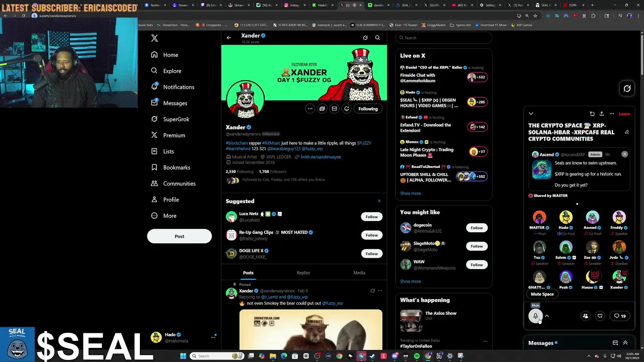Follow DOGE LIFE X
The height and width of the screenshot is (362, 644).
371,254
